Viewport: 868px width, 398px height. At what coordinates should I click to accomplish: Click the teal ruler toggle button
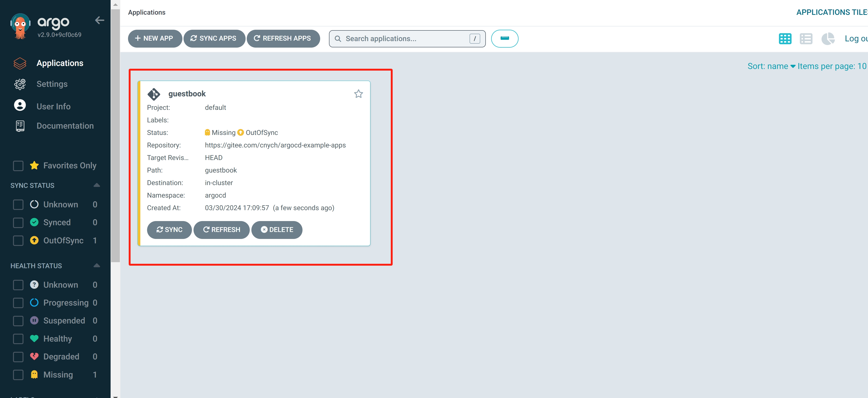(504, 39)
